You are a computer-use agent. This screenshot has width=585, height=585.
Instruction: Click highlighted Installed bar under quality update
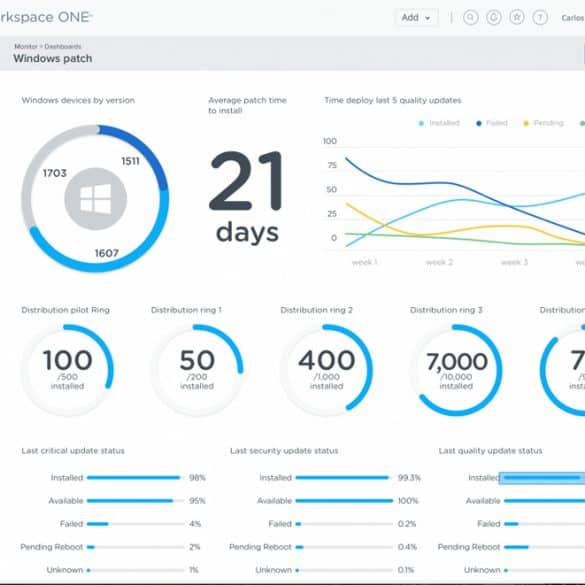click(542, 478)
